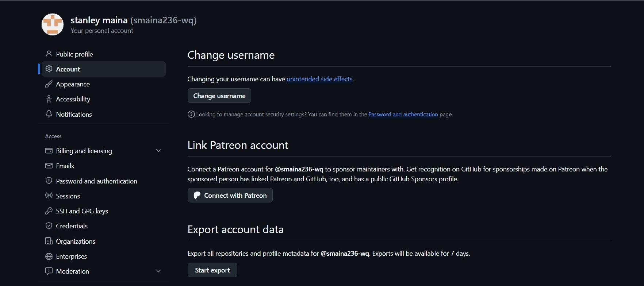Click the Patreon logo in Connect button
644x286 pixels.
coord(197,196)
